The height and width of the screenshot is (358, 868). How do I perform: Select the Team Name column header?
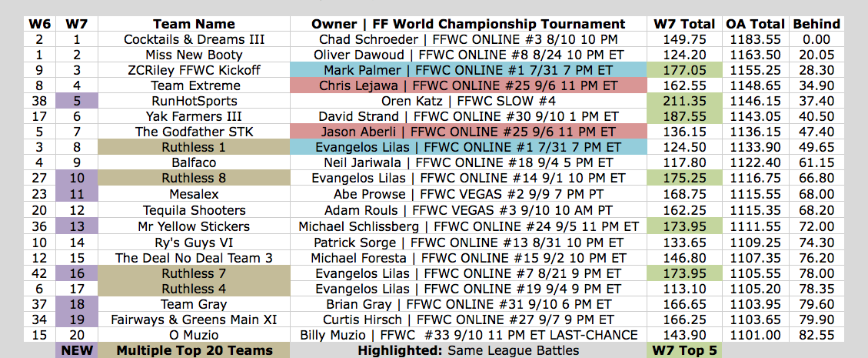194,24
